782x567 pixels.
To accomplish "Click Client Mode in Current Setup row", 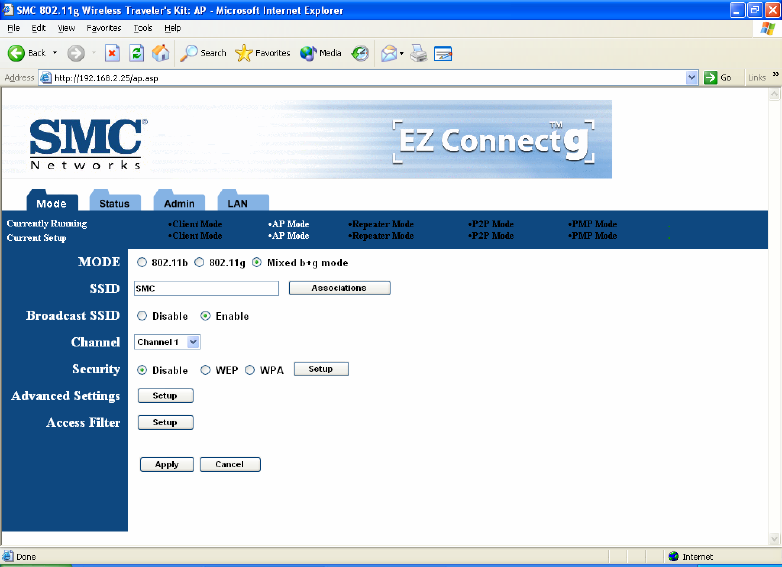I will [x=195, y=236].
